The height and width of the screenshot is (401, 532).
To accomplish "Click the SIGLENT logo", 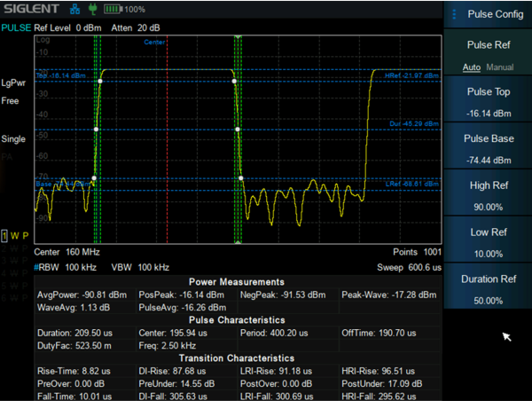I will (31, 10).
